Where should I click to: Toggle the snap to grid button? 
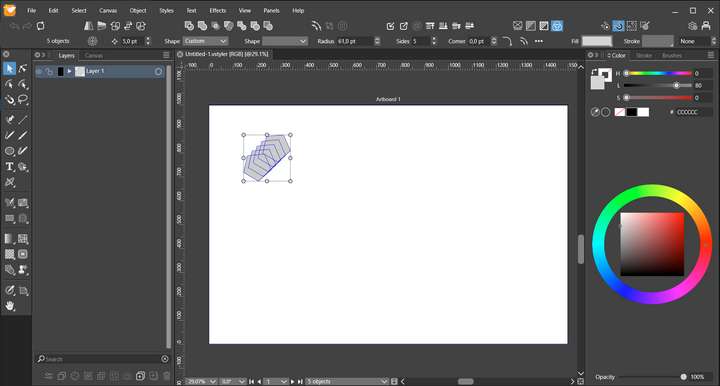pyautogui.click(x=632, y=26)
